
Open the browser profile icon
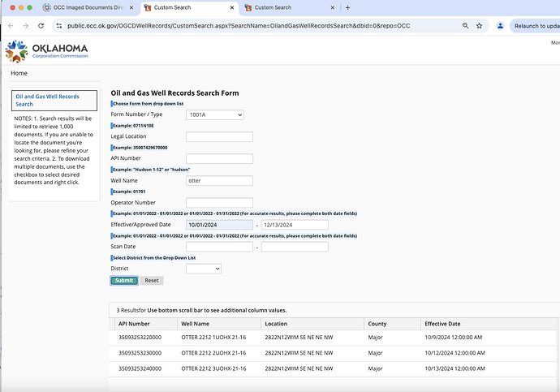[x=499, y=26]
